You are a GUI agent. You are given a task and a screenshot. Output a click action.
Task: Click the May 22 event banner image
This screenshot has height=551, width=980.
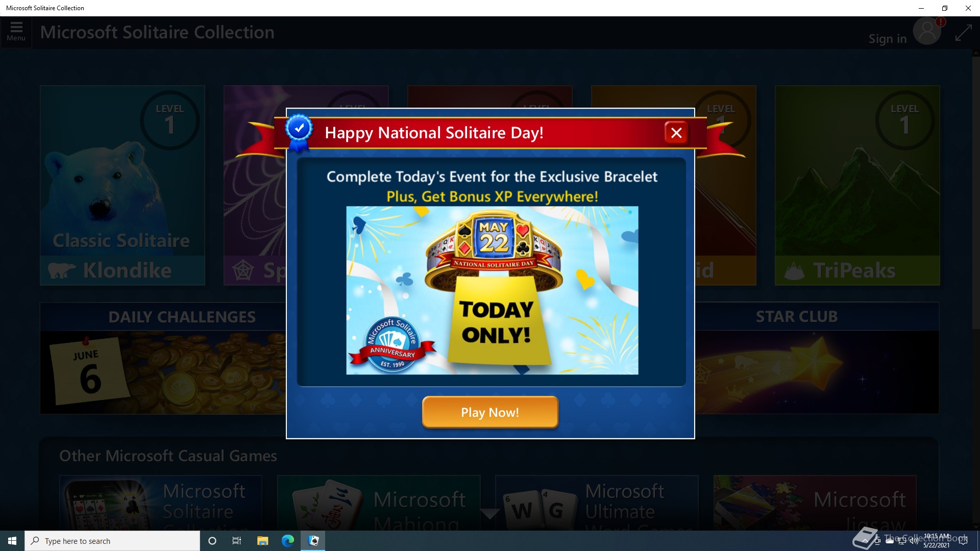(x=492, y=290)
